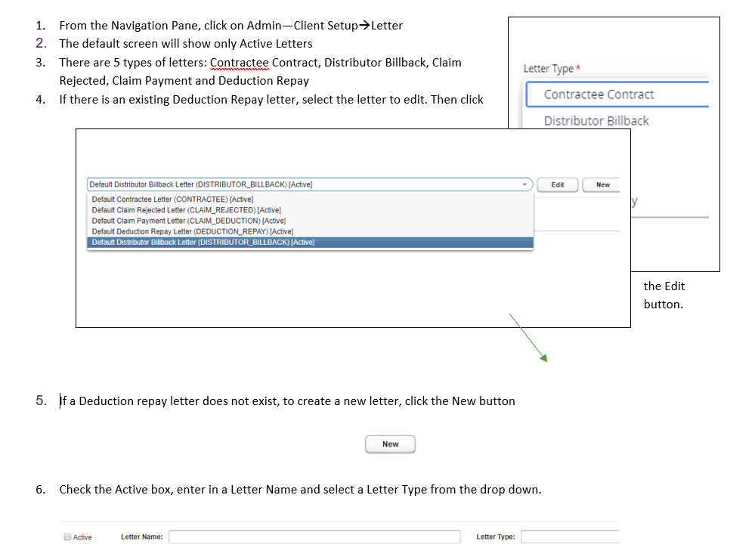
Task: Click the Active label text
Action: (82, 537)
